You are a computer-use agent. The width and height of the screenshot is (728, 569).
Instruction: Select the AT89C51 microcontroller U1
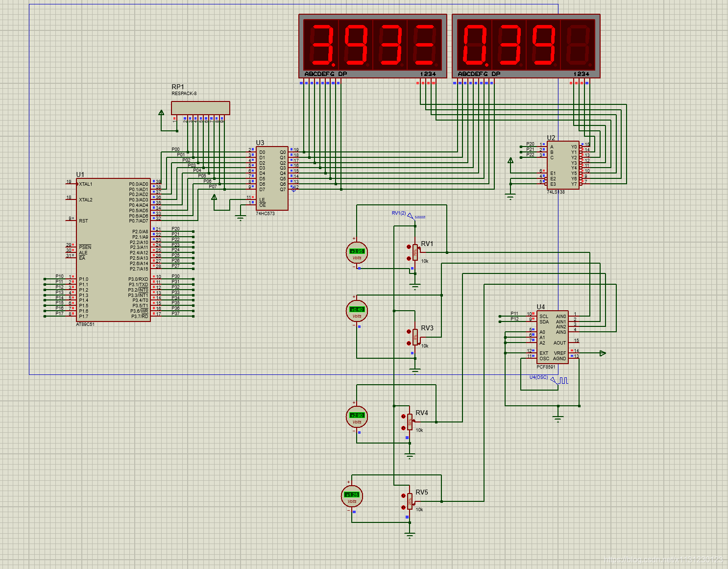(113, 250)
